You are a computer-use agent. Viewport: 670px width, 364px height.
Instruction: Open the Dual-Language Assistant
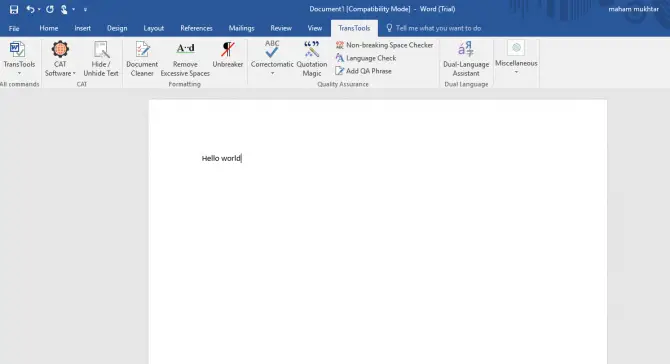(x=466, y=59)
